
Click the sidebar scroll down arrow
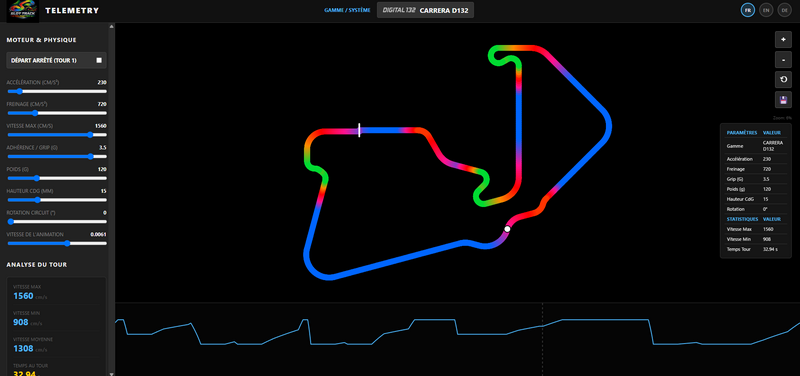tap(112, 373)
